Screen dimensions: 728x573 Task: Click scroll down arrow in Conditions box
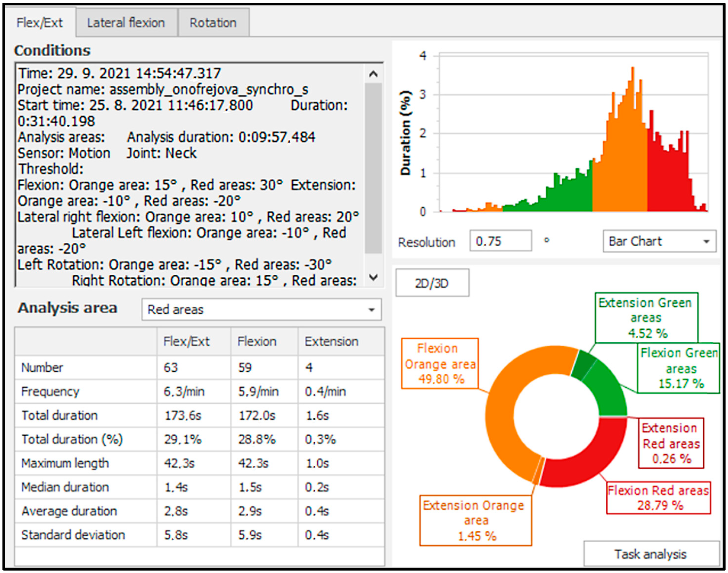click(x=373, y=277)
